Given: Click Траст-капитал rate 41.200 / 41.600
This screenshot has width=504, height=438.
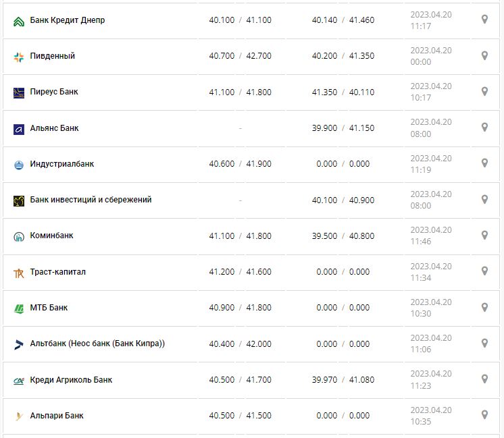Looking at the screenshot, I should coord(240,272).
